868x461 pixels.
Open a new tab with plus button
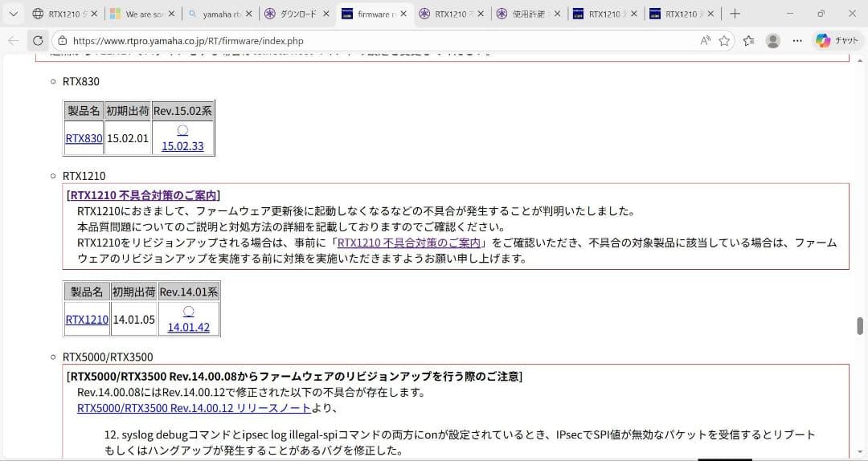735,14
